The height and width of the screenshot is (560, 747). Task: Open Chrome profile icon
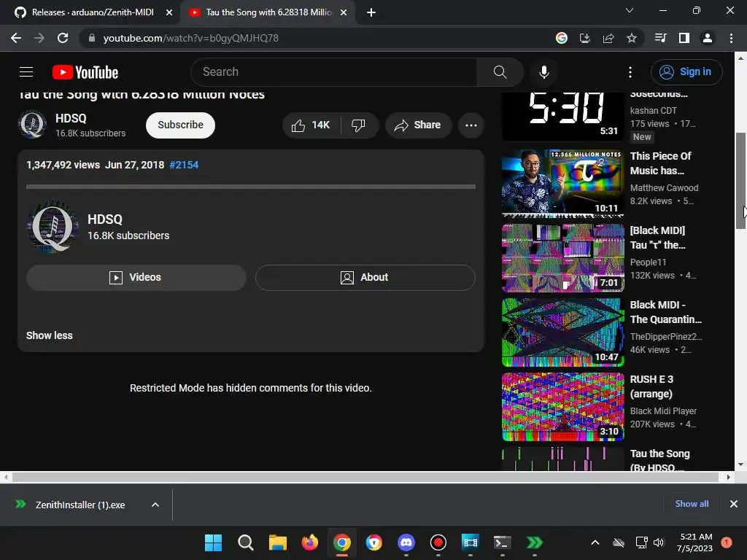click(x=708, y=38)
